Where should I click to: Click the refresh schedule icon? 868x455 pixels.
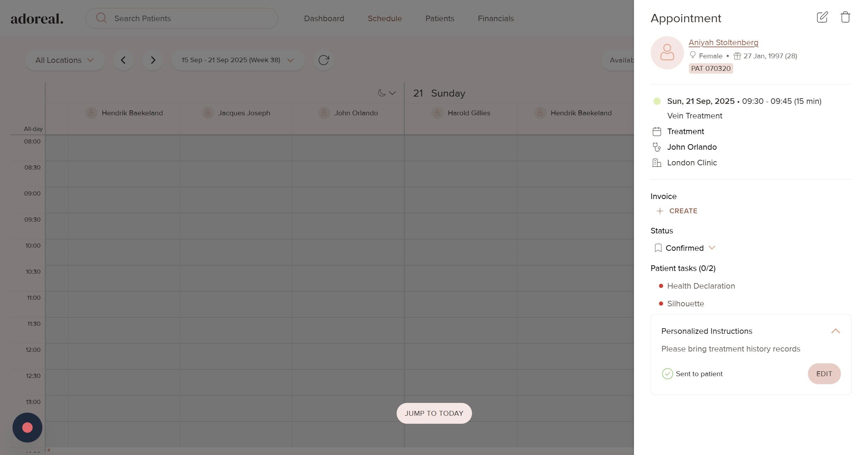click(323, 60)
